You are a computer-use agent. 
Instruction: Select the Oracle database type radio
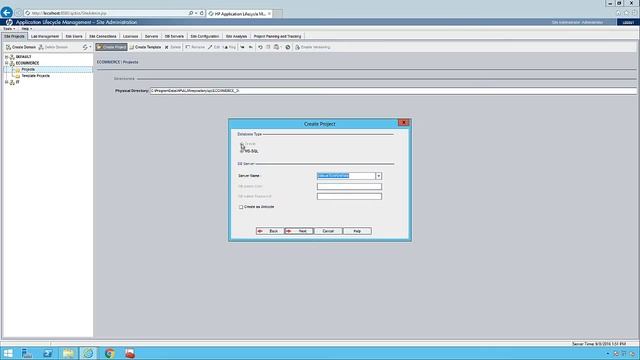coord(242,144)
